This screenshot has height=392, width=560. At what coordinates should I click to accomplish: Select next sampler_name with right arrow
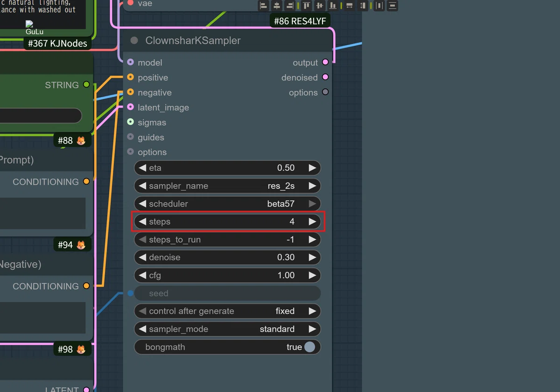(312, 186)
